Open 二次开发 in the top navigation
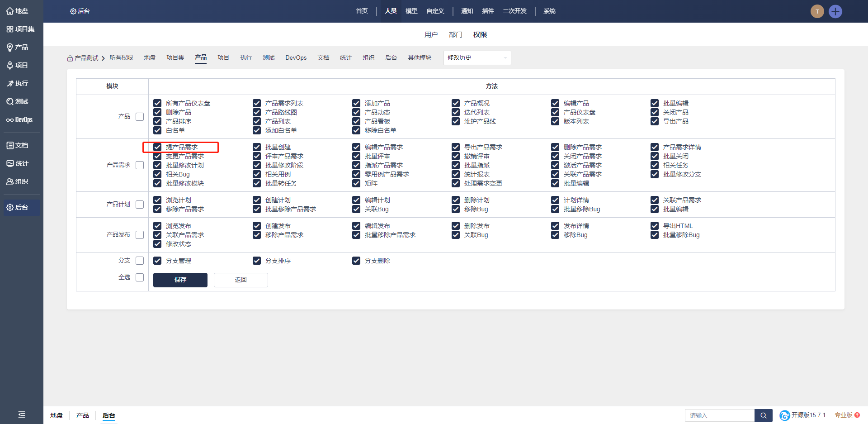This screenshot has height=424, width=868. pos(514,11)
